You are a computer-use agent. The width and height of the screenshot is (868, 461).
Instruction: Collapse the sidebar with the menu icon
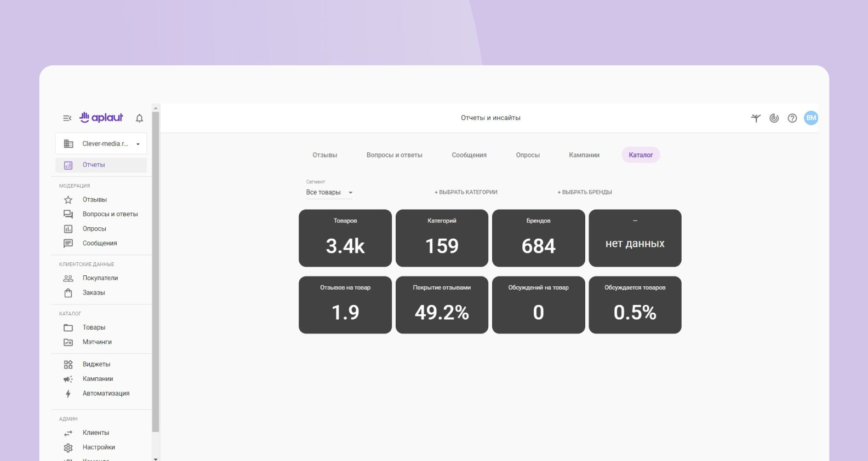67,118
